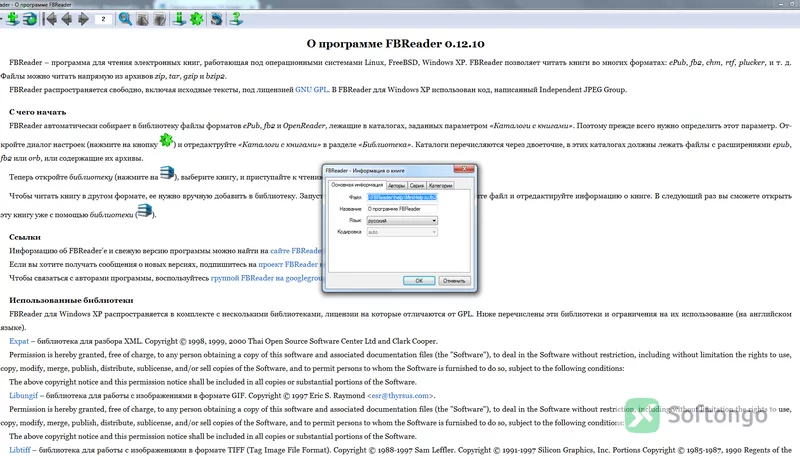Viewport: 800px width, 456px height.
Task: Click the Название field in dialog
Action: (402, 209)
